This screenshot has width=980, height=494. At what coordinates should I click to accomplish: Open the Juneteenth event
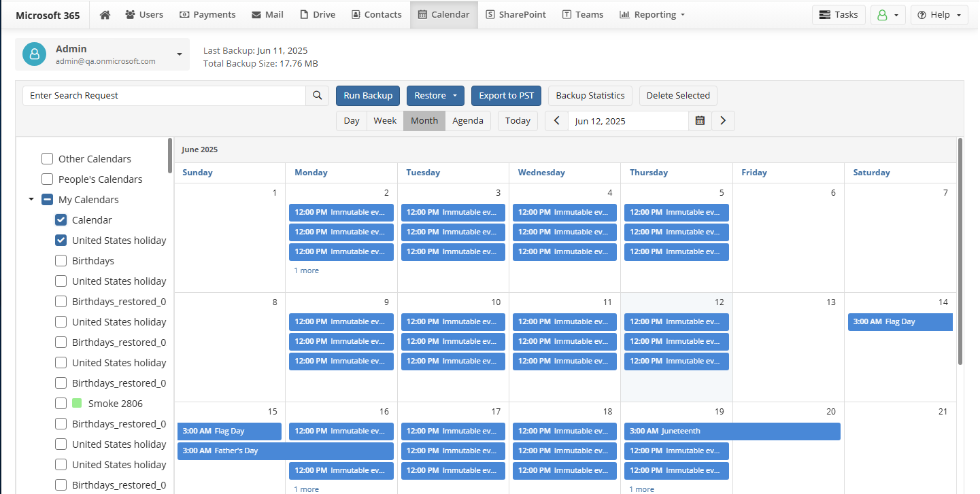pyautogui.click(x=732, y=431)
